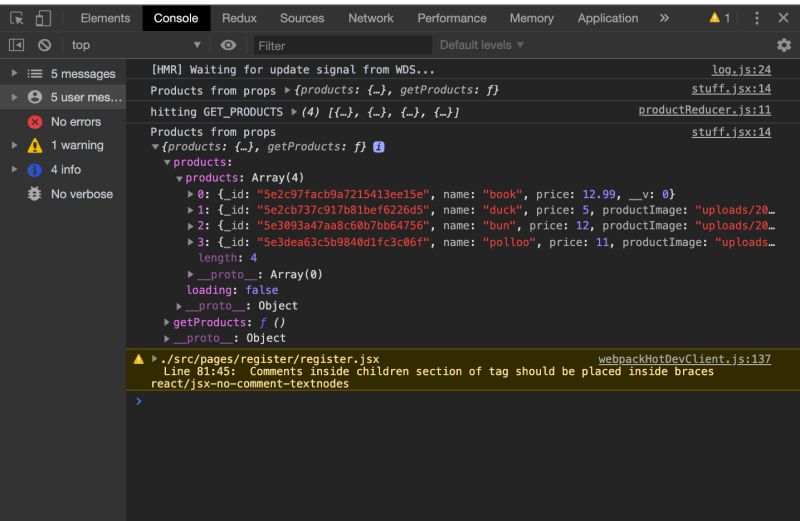Click the blue info badge next to object
The width and height of the screenshot is (800, 521).
[379, 147]
